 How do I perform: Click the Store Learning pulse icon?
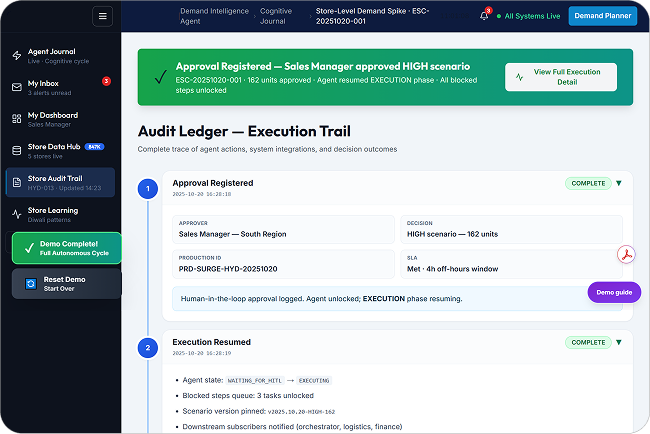point(17,214)
